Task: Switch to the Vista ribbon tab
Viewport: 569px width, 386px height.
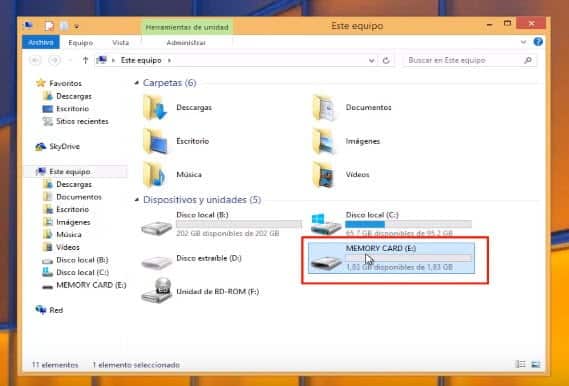Action: tap(120, 43)
